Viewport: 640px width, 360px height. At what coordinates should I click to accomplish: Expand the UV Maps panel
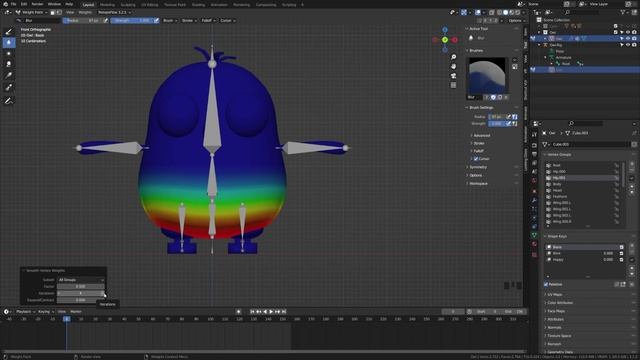pos(554,294)
